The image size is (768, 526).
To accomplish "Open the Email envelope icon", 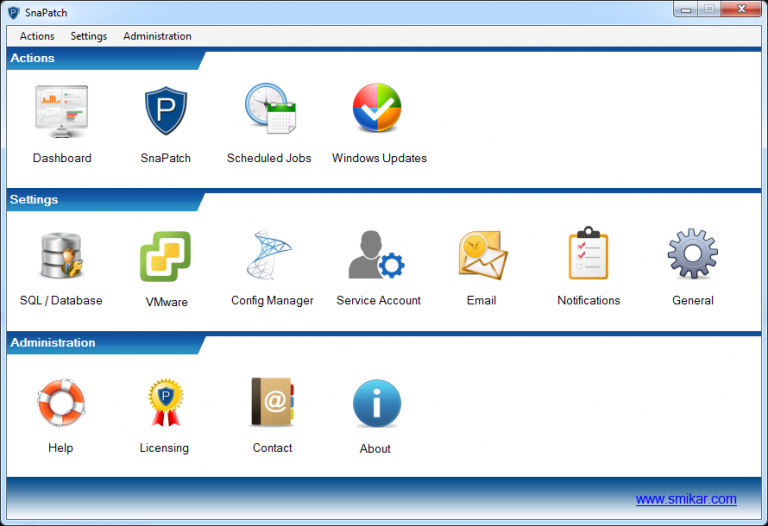I will point(482,255).
